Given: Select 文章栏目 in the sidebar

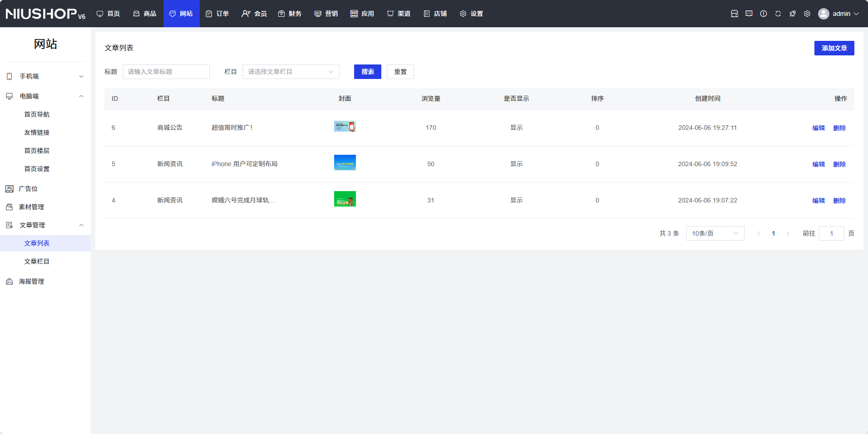Looking at the screenshot, I should (37, 261).
